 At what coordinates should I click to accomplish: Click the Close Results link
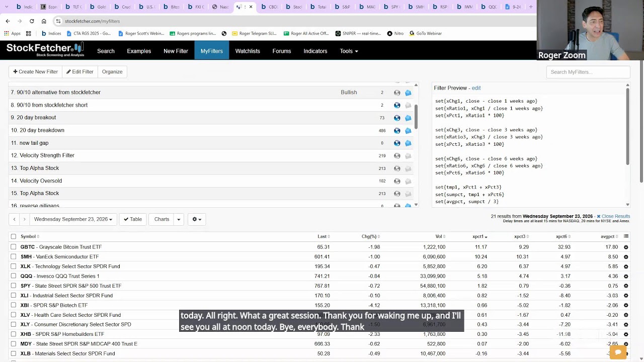[613, 216]
